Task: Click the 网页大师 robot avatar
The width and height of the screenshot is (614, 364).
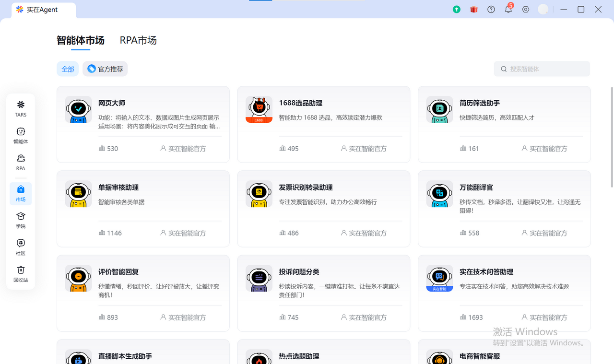Action: coord(78,109)
